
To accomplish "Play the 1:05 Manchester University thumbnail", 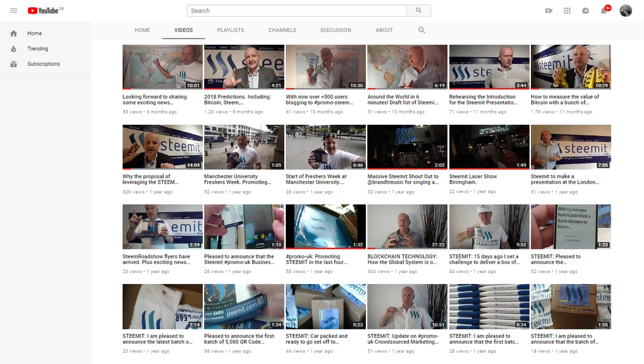I will coord(244,147).
